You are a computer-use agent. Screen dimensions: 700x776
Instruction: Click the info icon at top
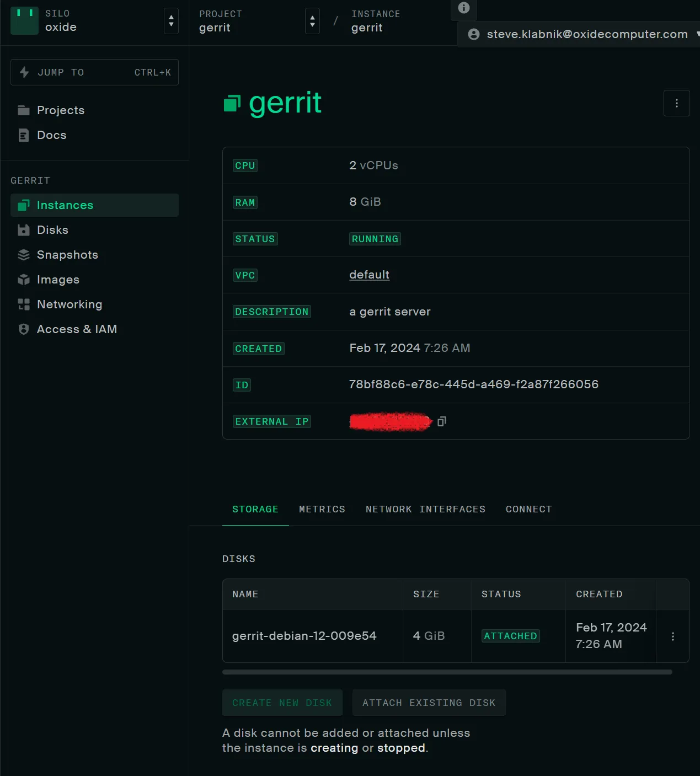point(464,8)
